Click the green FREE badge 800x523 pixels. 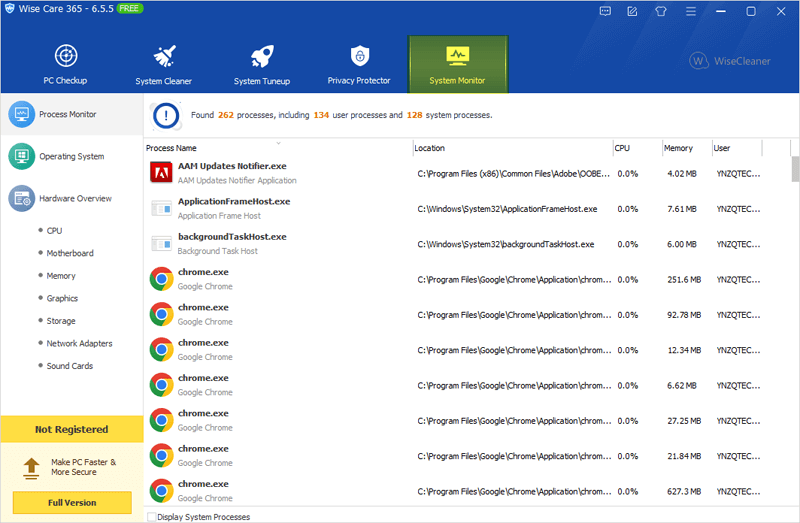[130, 8]
